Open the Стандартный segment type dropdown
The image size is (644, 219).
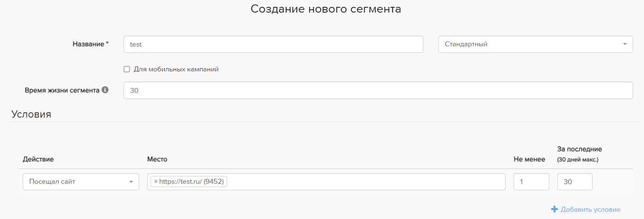[x=535, y=44]
